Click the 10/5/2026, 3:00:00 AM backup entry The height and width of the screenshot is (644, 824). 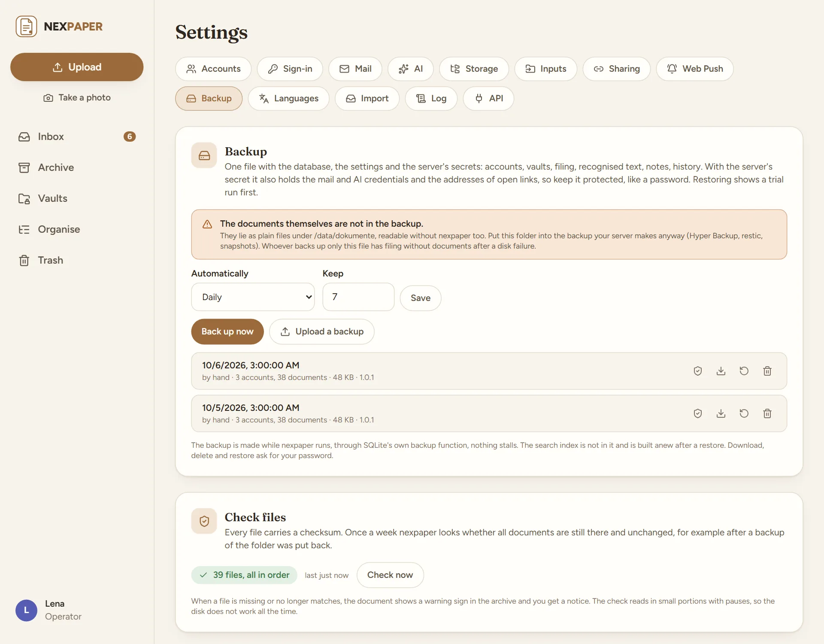(x=489, y=413)
